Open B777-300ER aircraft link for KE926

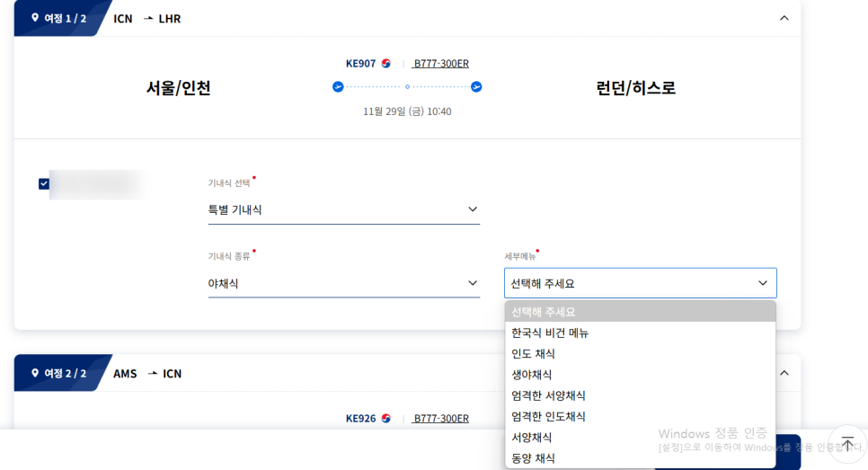click(441, 419)
